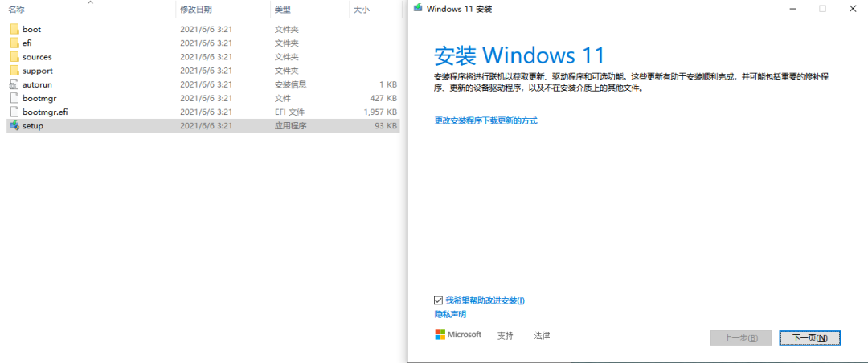868x363 pixels.
Task: Click the Windows 11 setup title bar icon
Action: point(417,9)
